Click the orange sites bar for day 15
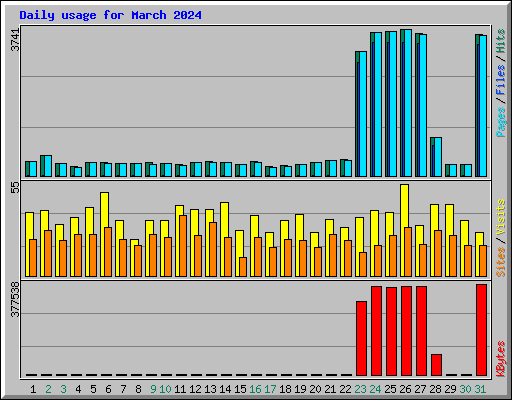 [x=243, y=267]
